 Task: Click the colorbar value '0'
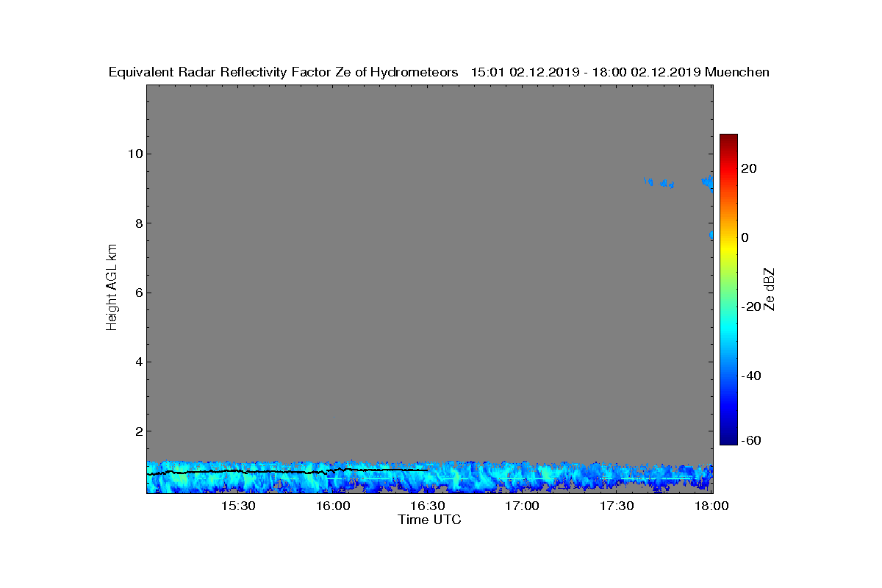click(x=746, y=237)
